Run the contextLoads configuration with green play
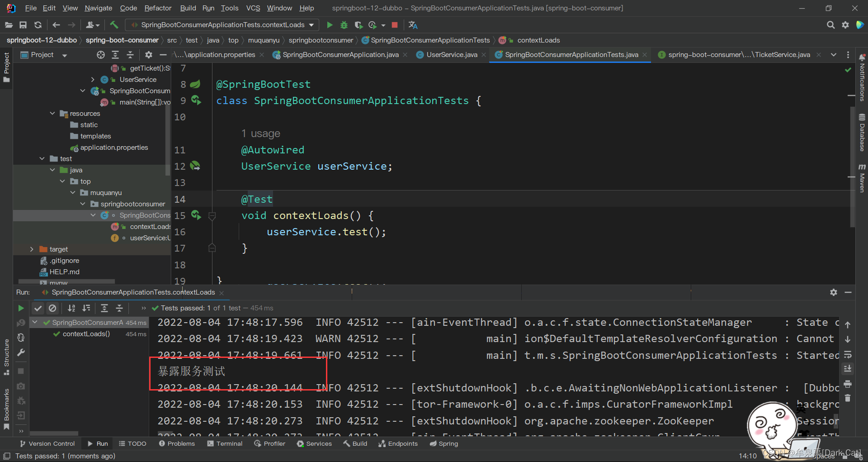The width and height of the screenshot is (868, 462). pos(330,25)
